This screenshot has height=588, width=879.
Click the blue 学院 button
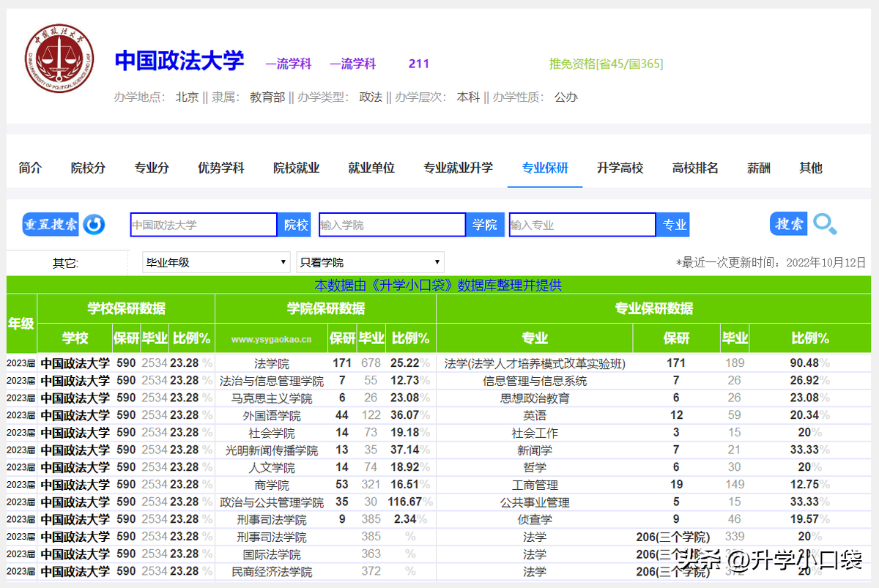(484, 225)
